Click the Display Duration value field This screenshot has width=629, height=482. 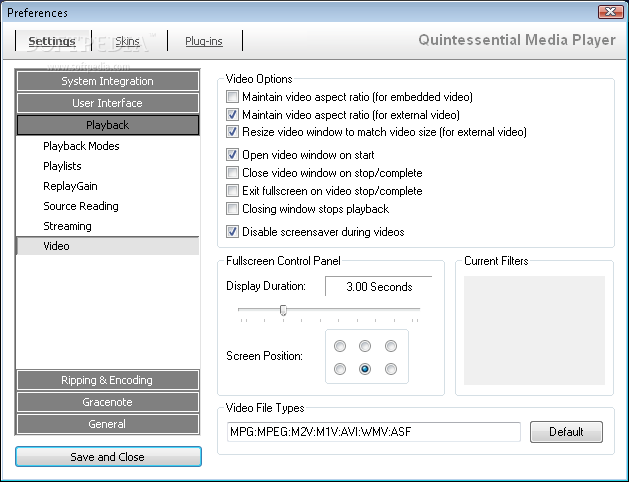click(x=379, y=286)
